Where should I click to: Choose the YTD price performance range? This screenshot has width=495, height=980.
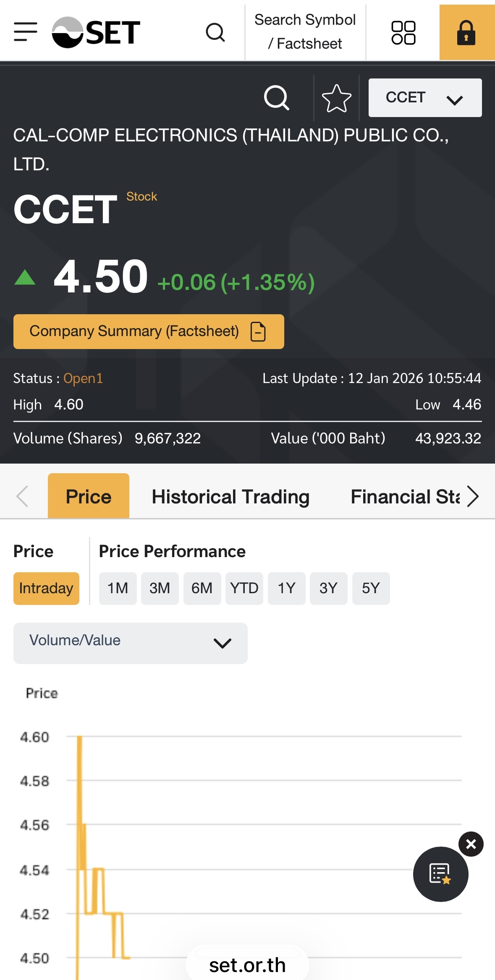click(x=244, y=588)
